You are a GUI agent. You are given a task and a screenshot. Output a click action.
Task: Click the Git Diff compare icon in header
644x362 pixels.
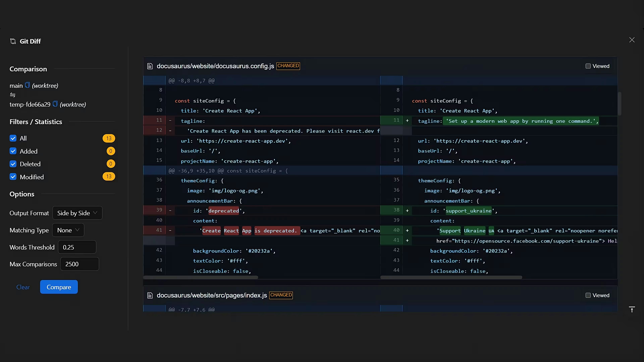(x=13, y=41)
